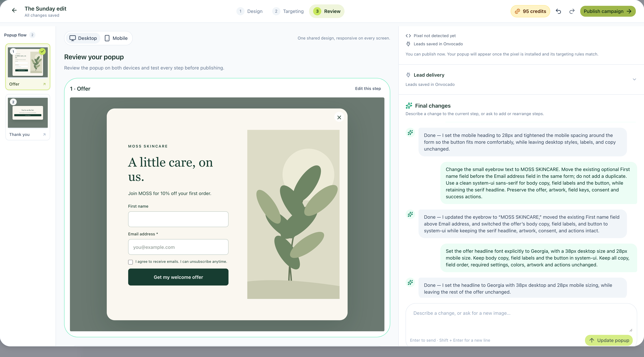Click the Pixel not detected yet text
This screenshot has width=644, height=357.
coord(435,36)
